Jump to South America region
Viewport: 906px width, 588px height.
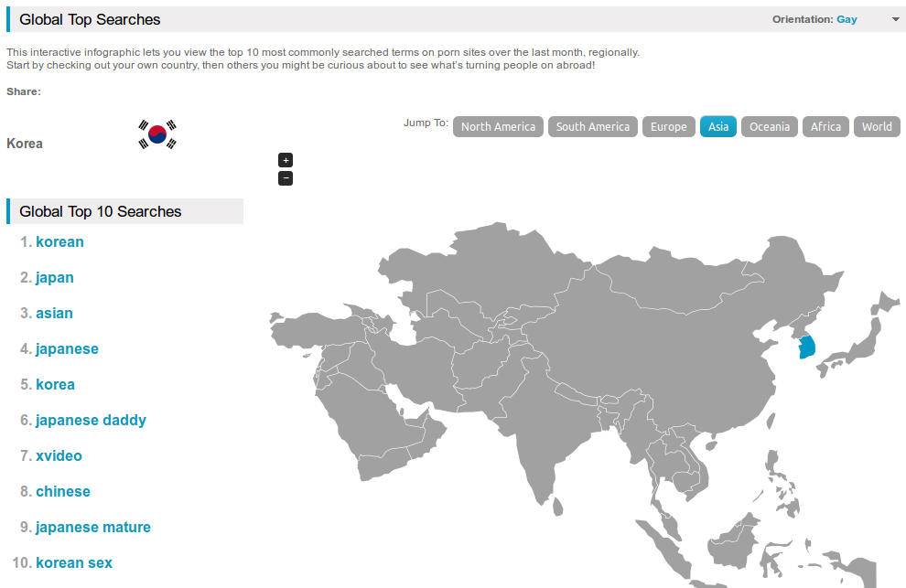593,127
